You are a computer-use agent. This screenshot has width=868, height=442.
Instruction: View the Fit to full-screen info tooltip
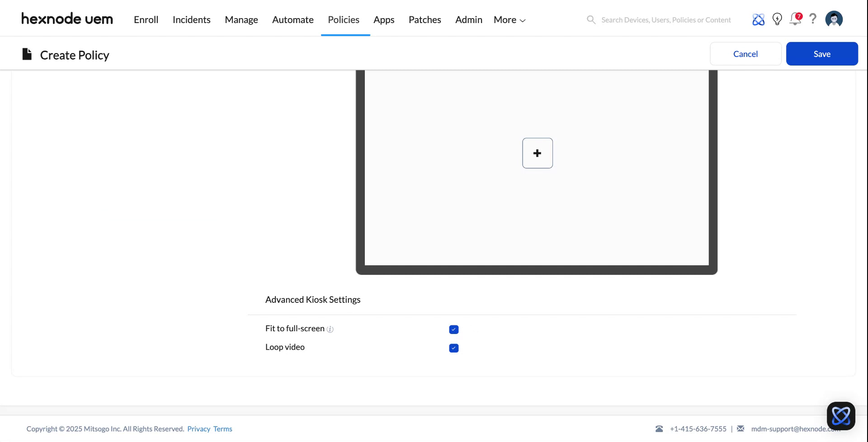click(330, 329)
